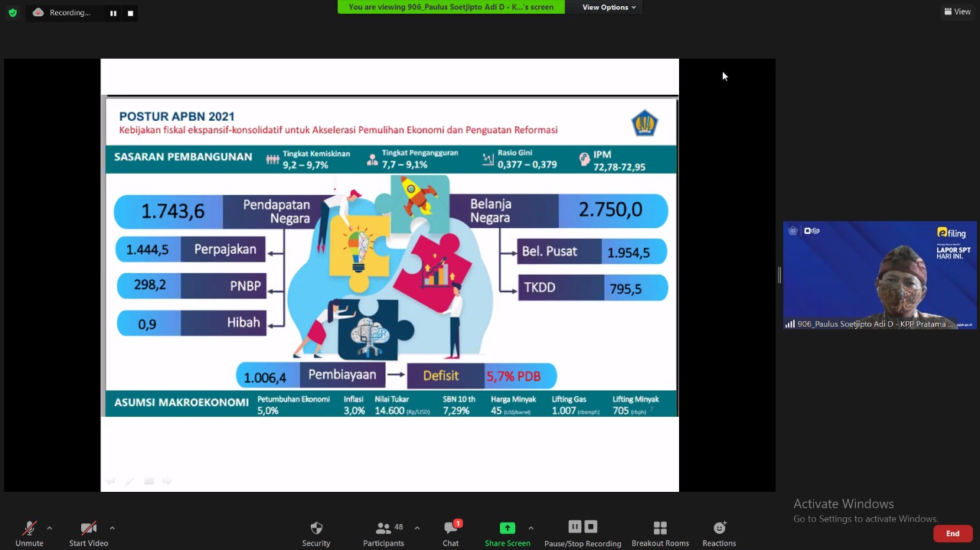Click the divider handle beside the video panel
980x550 pixels.
pos(779,275)
